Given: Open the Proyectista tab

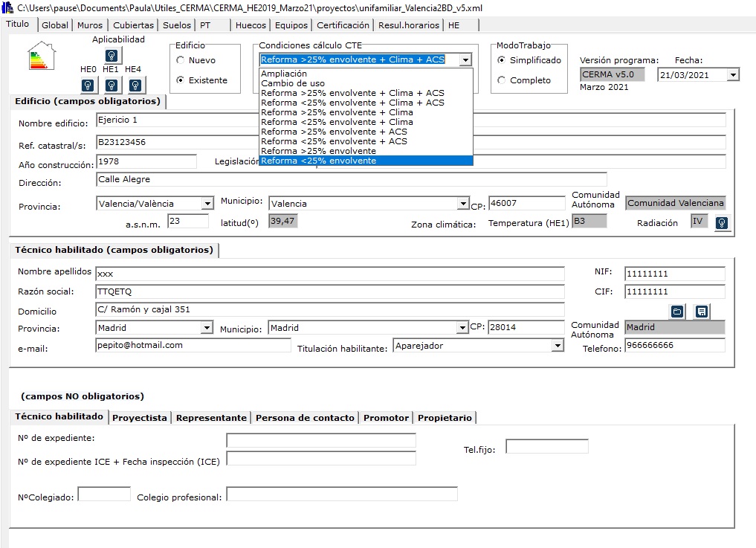Looking at the screenshot, I should (x=139, y=418).
